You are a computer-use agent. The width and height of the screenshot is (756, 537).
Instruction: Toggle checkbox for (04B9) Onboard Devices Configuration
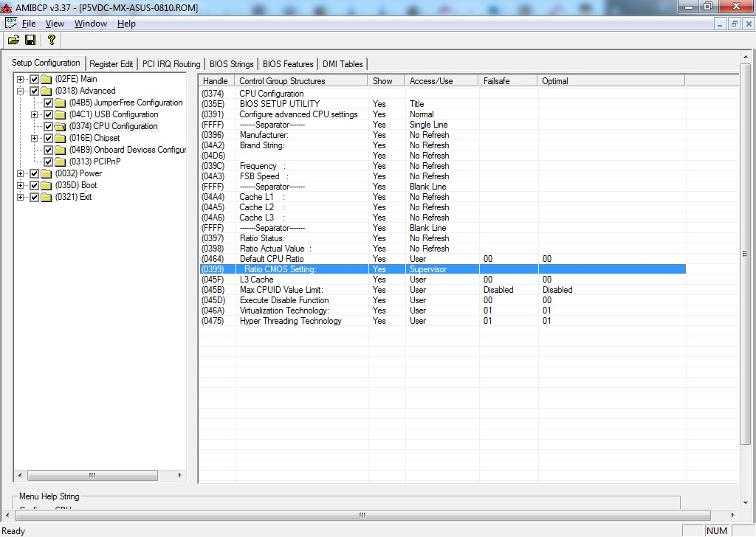[x=48, y=150]
